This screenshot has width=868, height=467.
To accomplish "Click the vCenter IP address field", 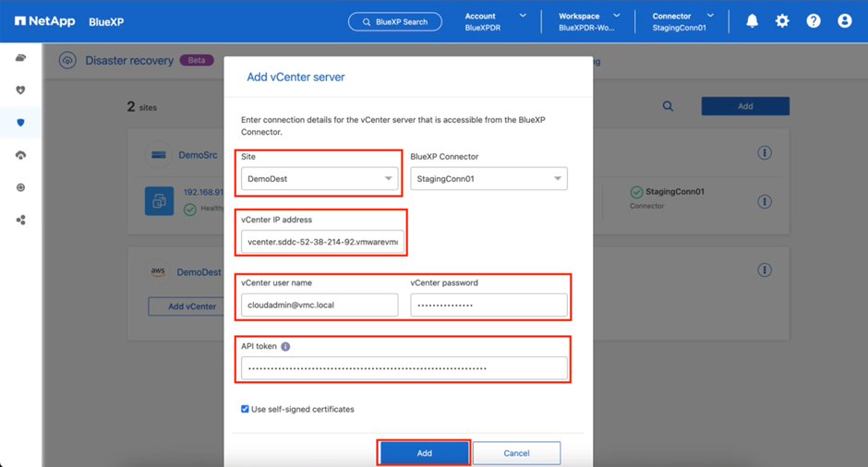I will coord(322,243).
